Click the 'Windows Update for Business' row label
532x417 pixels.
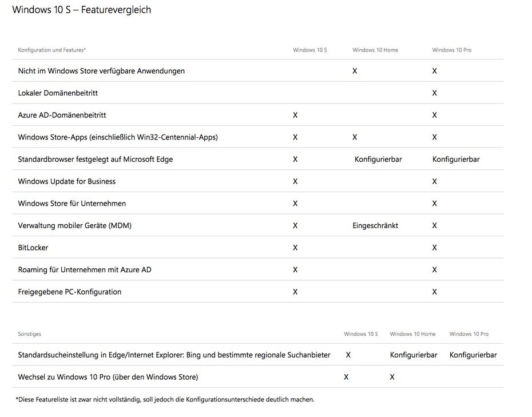point(67,181)
